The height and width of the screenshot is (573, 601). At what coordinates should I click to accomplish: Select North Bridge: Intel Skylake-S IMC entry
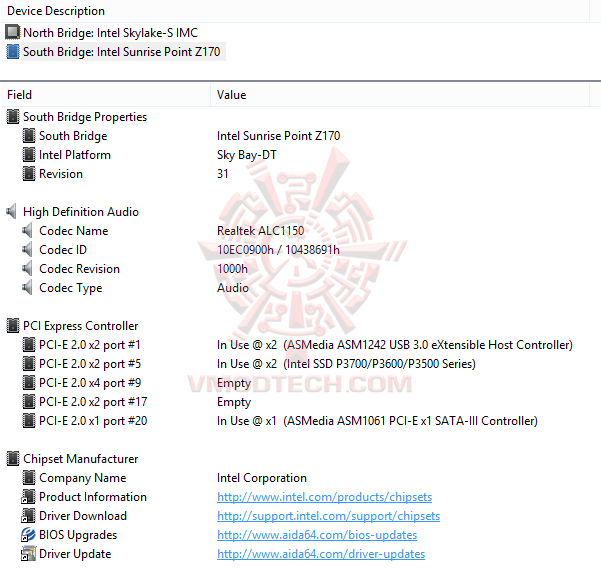click(x=110, y=33)
